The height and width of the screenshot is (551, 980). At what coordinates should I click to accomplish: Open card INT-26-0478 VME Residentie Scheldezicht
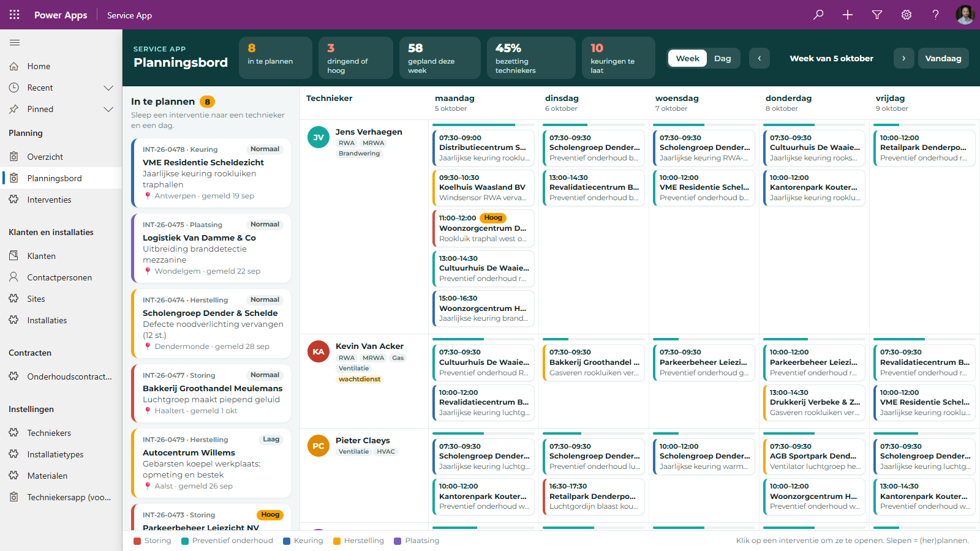point(211,173)
